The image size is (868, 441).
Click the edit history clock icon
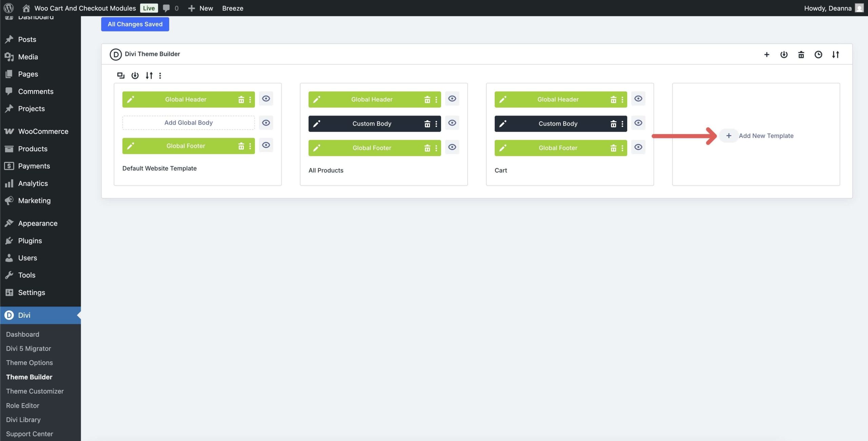[x=818, y=54]
